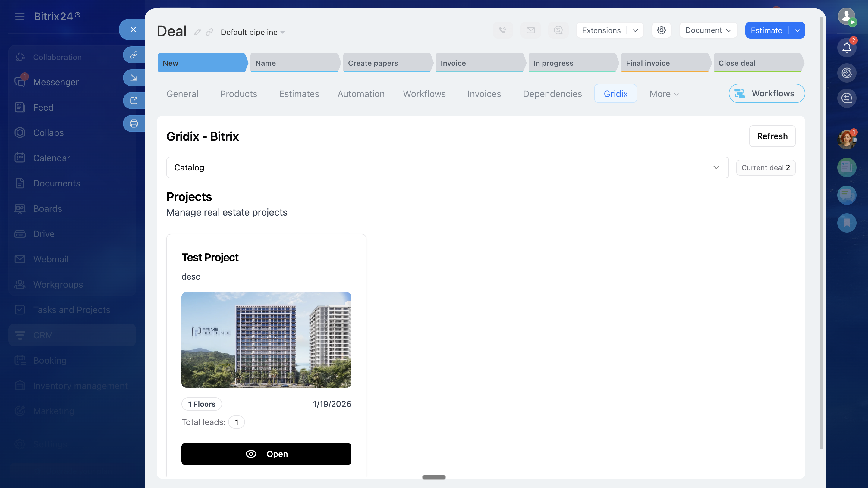Expand the Estimate button arrow
Image resolution: width=868 pixels, height=488 pixels.
pos(797,30)
